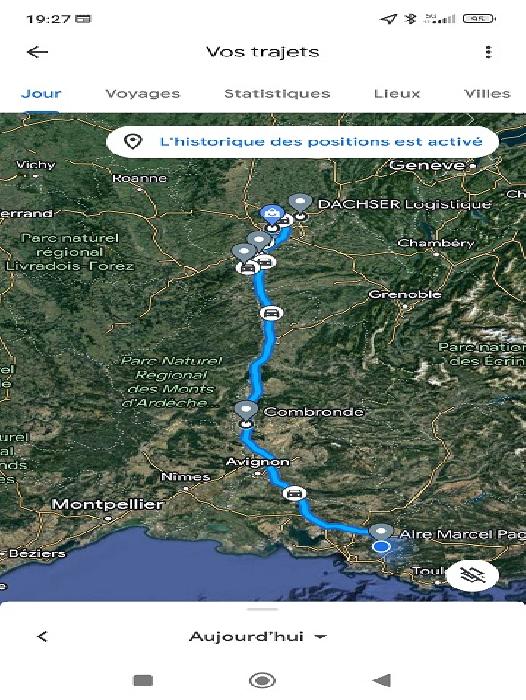The image size is (526, 700).
Task: Tap the blue current location dot
Action: click(x=381, y=547)
